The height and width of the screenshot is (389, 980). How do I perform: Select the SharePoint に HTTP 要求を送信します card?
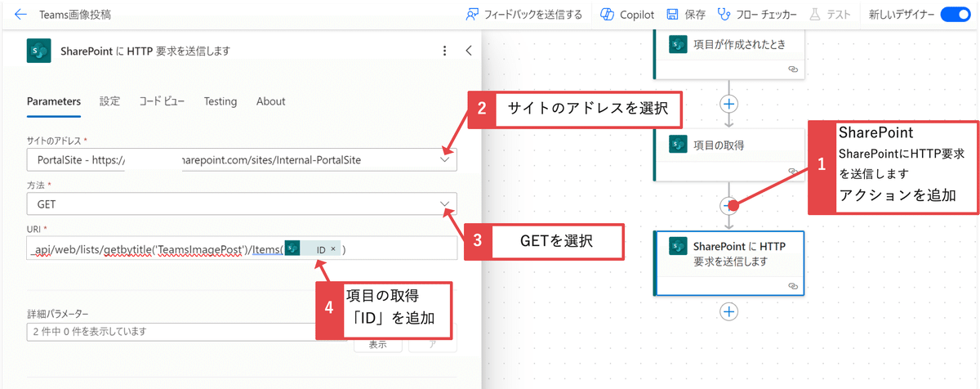coord(728,262)
